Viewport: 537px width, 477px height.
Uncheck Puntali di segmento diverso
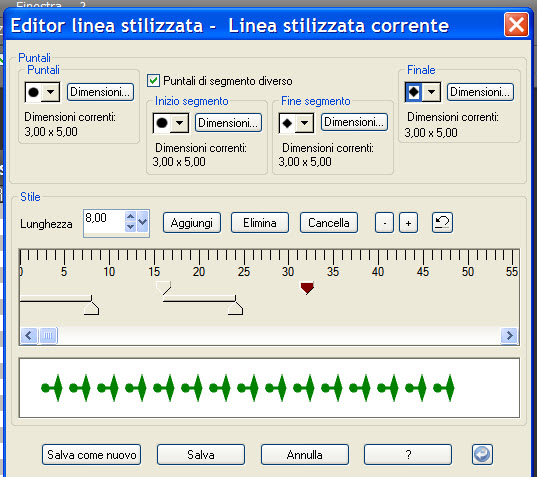coord(153,81)
